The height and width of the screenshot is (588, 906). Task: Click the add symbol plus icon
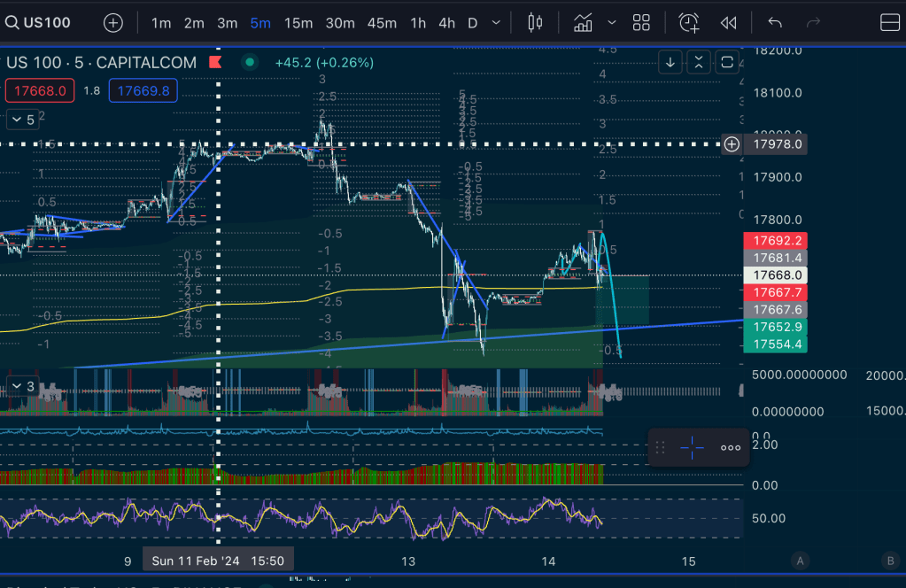tap(113, 23)
